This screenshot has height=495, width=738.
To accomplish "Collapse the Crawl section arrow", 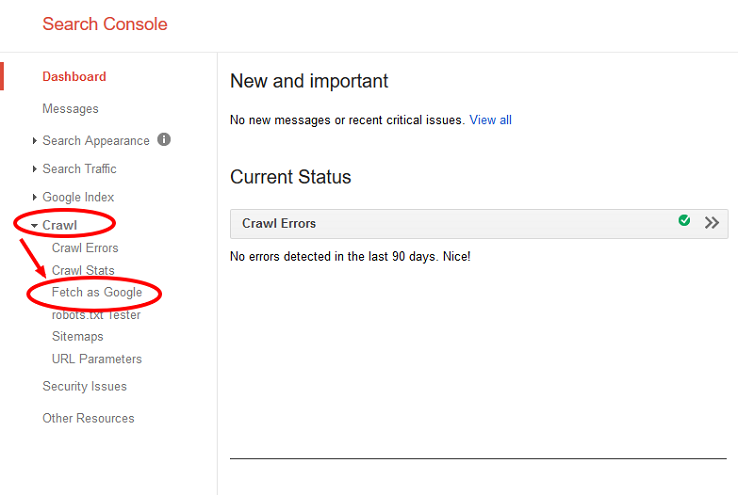I will click(x=34, y=226).
